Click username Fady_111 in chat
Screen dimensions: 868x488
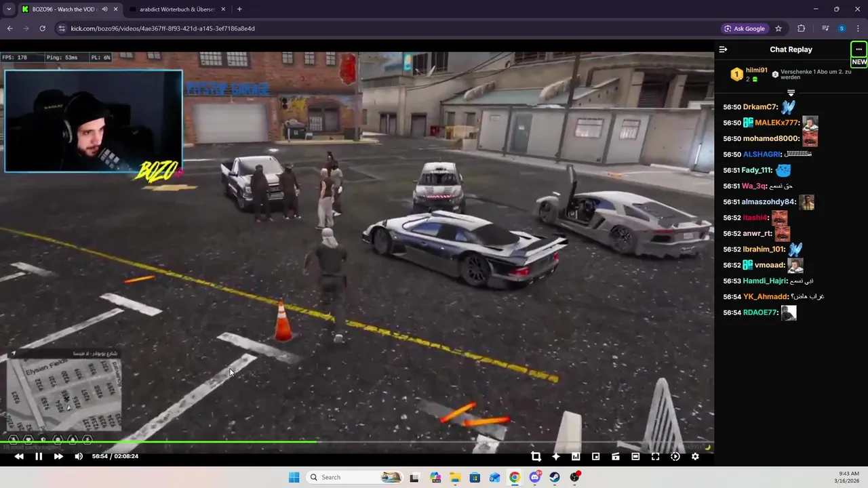coord(757,170)
